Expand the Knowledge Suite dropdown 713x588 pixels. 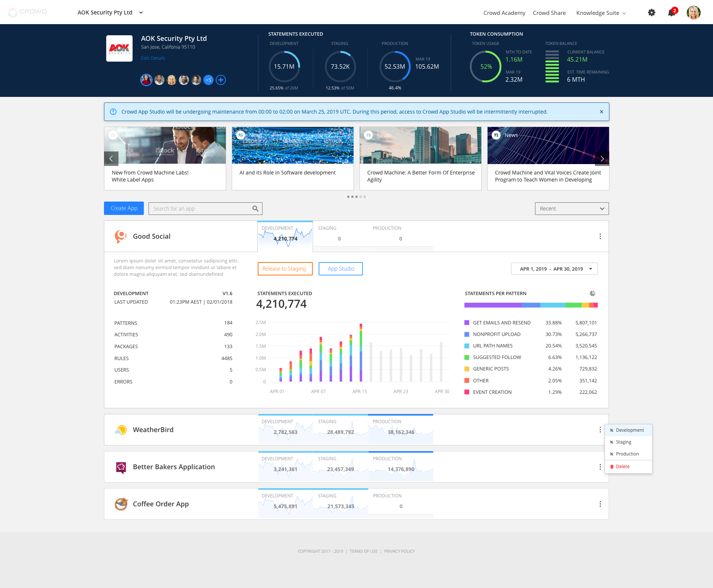(x=601, y=13)
